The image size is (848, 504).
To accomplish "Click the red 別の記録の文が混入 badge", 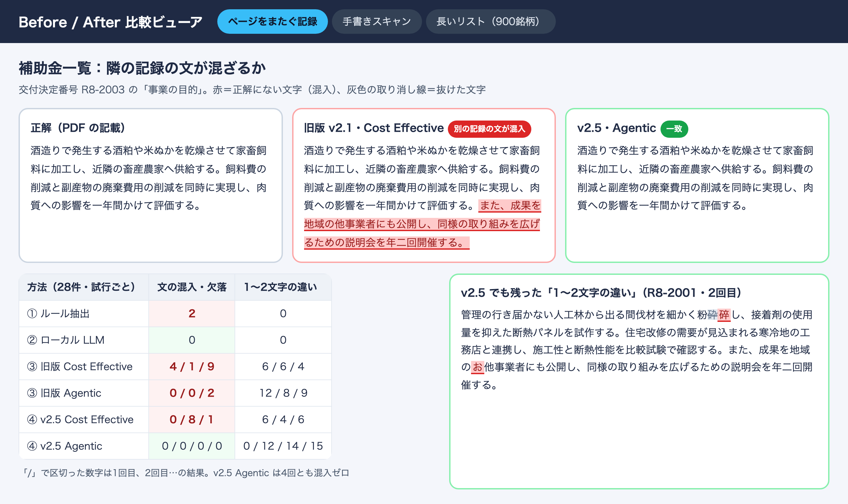I will [x=489, y=129].
